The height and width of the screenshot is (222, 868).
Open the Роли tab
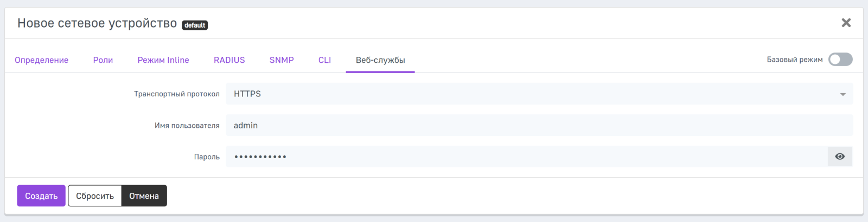pos(103,60)
